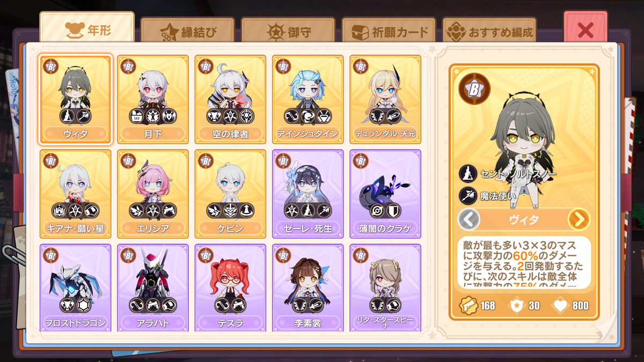The image size is (644, 362).
Task: Click the left arrow next to ヴィタ name
Action: (x=469, y=219)
